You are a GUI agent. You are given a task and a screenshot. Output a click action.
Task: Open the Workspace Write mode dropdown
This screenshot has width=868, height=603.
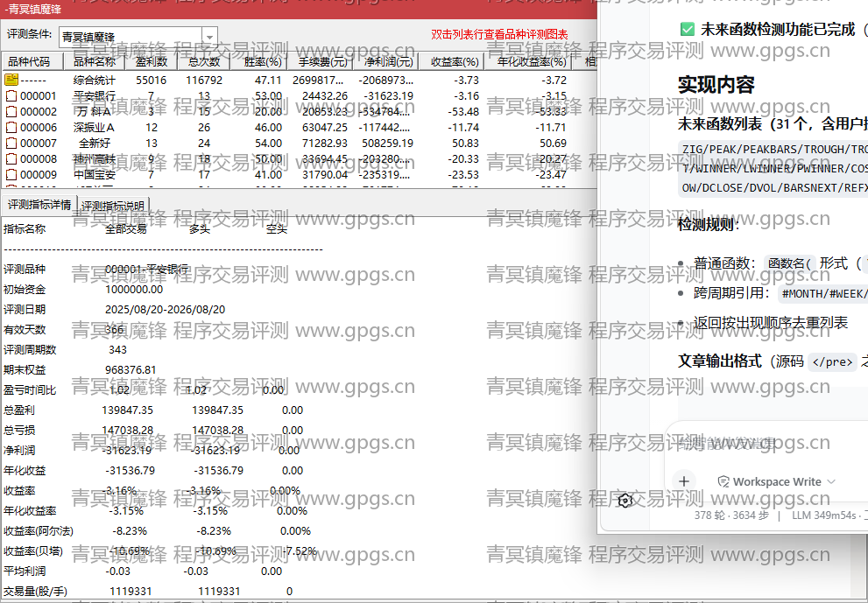click(x=775, y=482)
